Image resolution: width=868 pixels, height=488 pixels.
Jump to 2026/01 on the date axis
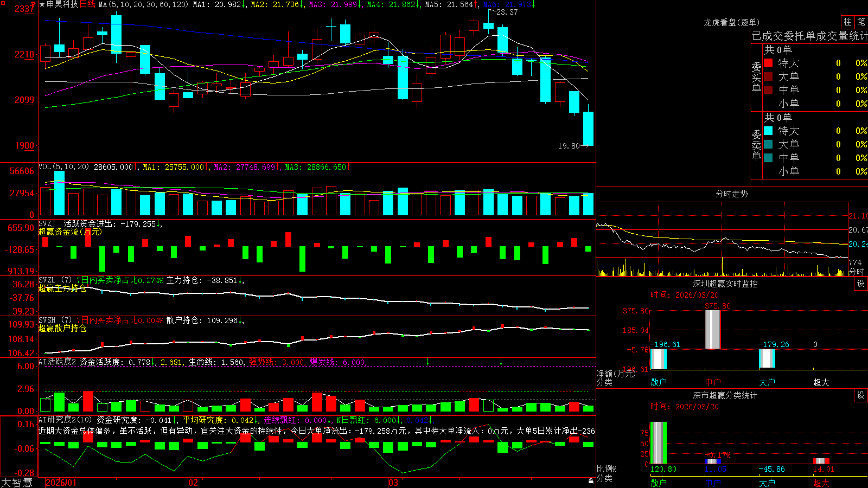[x=61, y=483]
